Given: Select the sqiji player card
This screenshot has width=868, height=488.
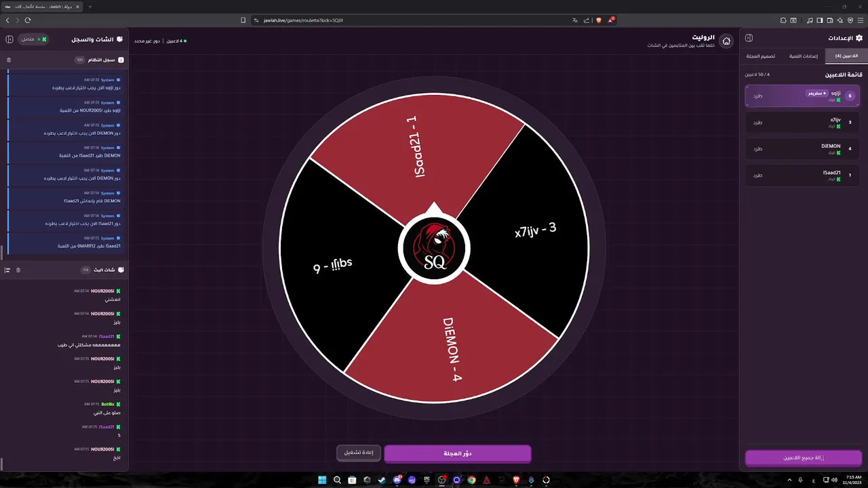Looking at the screenshot, I should [804, 96].
